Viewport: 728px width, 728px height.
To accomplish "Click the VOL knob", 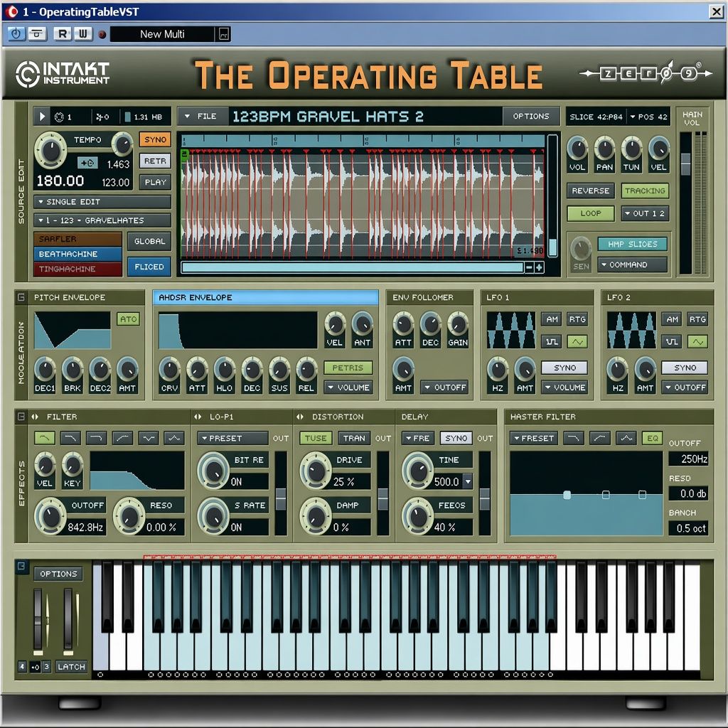I will [x=577, y=149].
